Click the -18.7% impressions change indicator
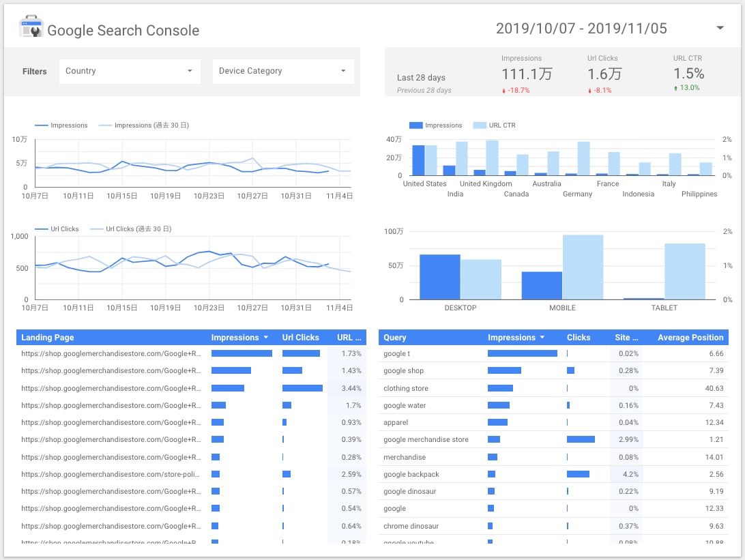 pyautogui.click(x=516, y=90)
